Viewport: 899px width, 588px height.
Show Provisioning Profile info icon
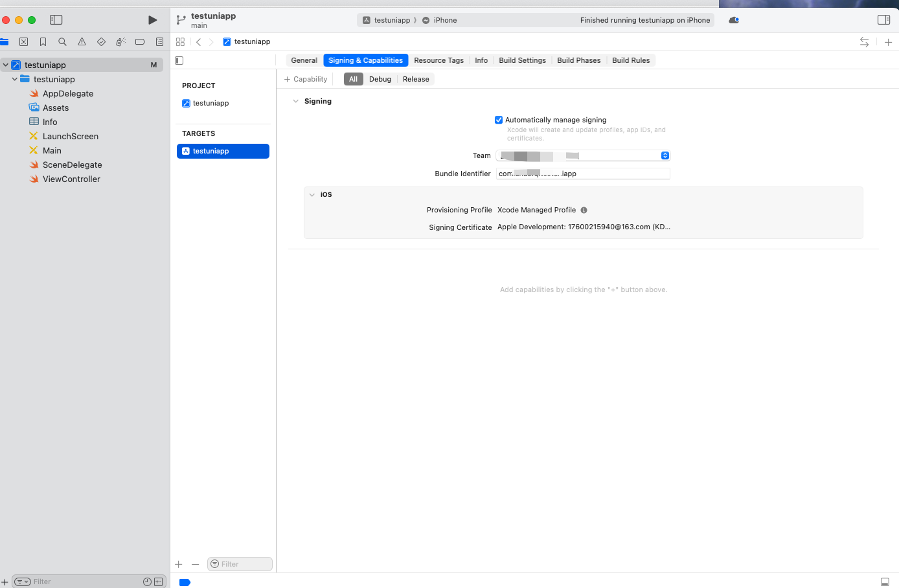[x=584, y=210]
